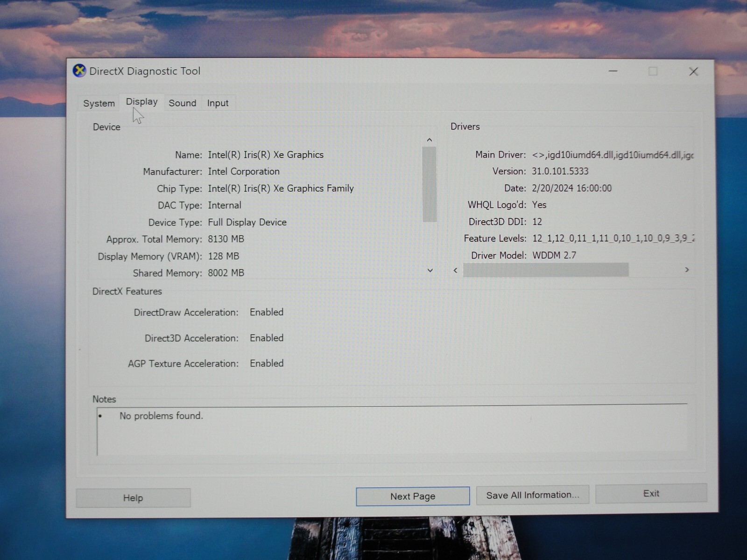747x560 pixels.
Task: Click the Notes text box
Action: coord(392,431)
